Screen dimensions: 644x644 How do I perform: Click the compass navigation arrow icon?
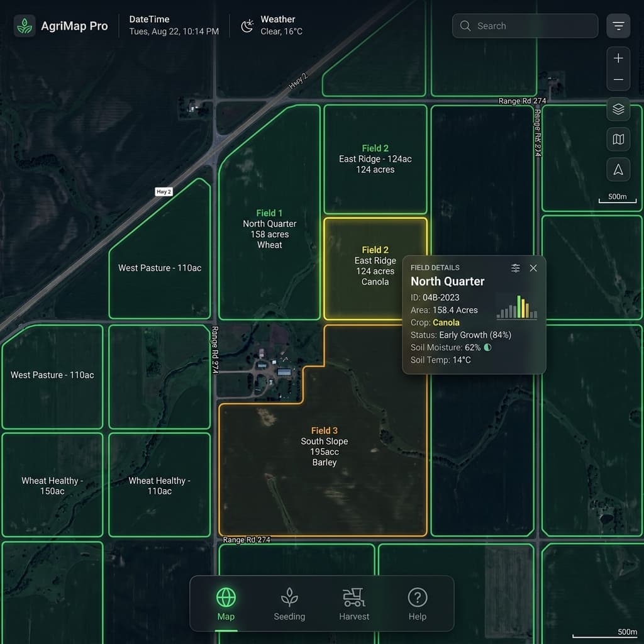coord(618,169)
